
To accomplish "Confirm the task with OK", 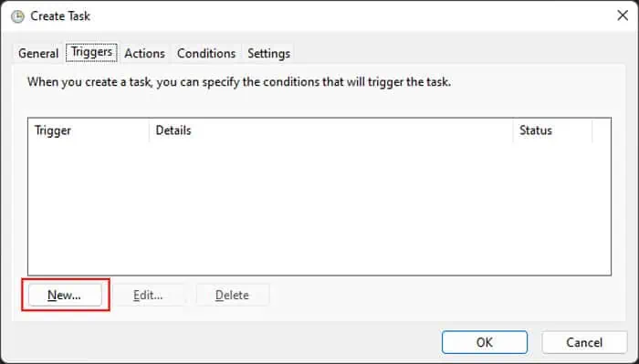I will tap(485, 342).
